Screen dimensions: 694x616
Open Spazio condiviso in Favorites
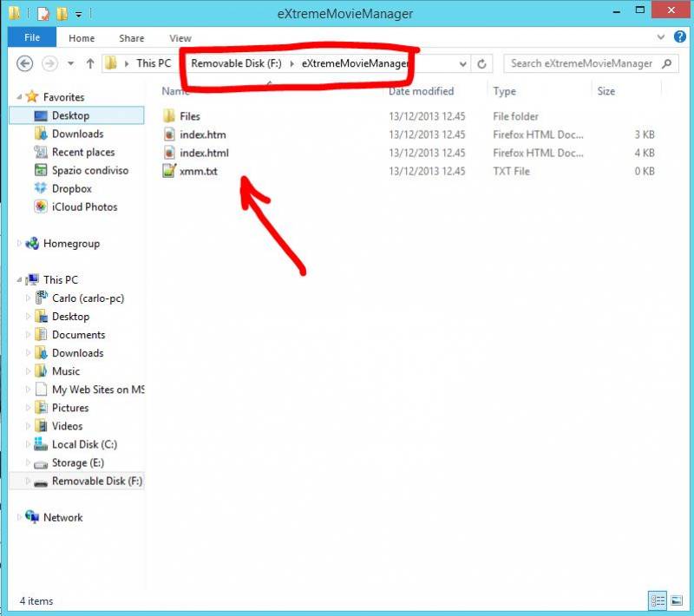90,170
